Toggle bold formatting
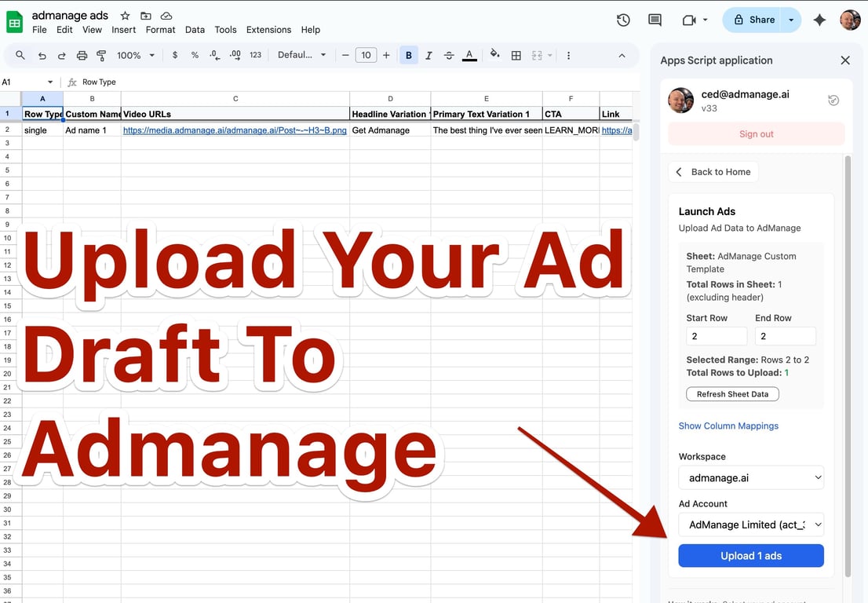 [409, 56]
